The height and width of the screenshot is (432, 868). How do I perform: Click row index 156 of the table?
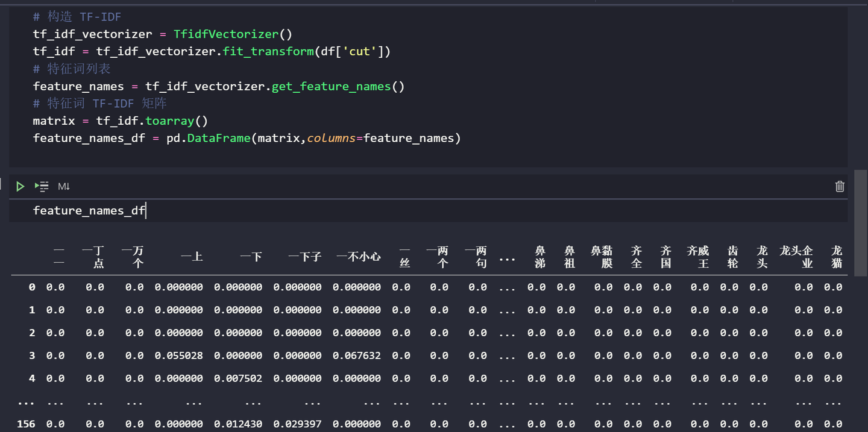[26, 424]
